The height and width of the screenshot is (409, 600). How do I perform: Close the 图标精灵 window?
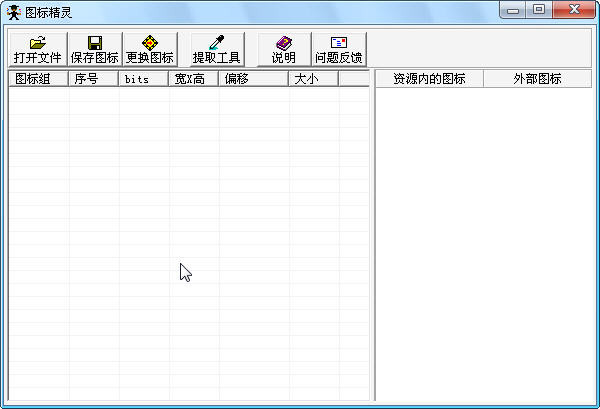click(574, 10)
